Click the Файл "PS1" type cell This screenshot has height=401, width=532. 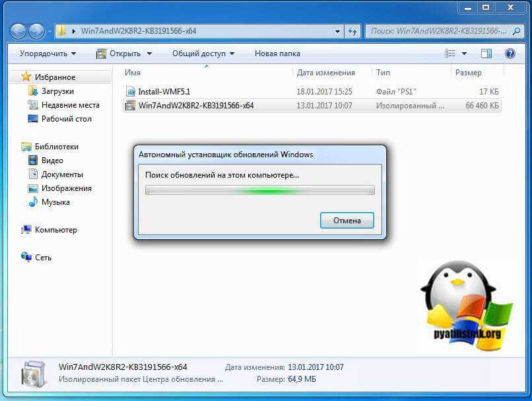coord(396,92)
